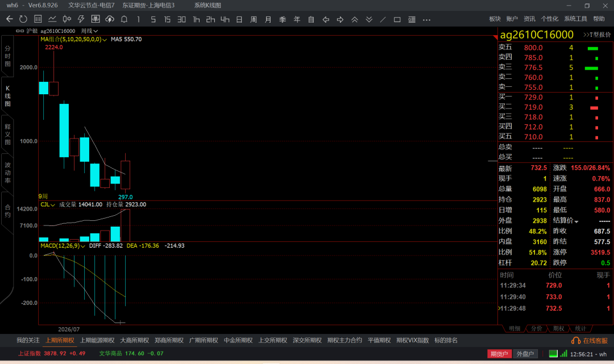Viewport: 614px width, 364px height.
Task: Click the left arrow outline icon
Action: 326,19
